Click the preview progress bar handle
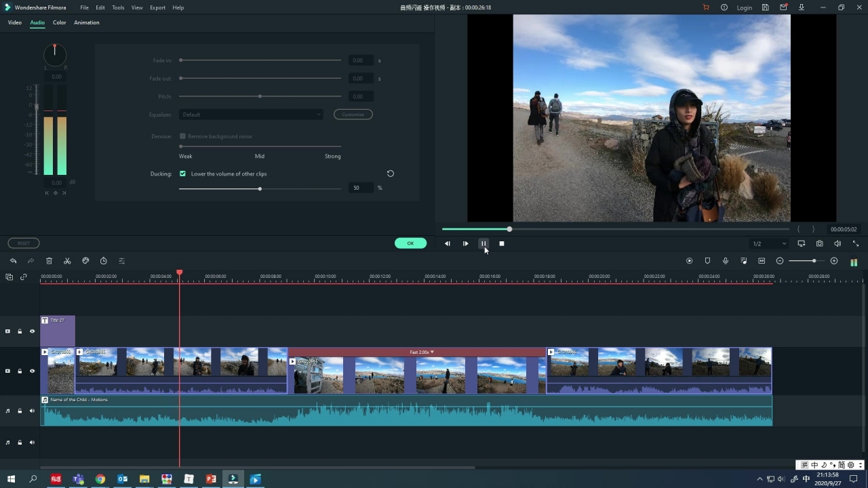 click(509, 229)
